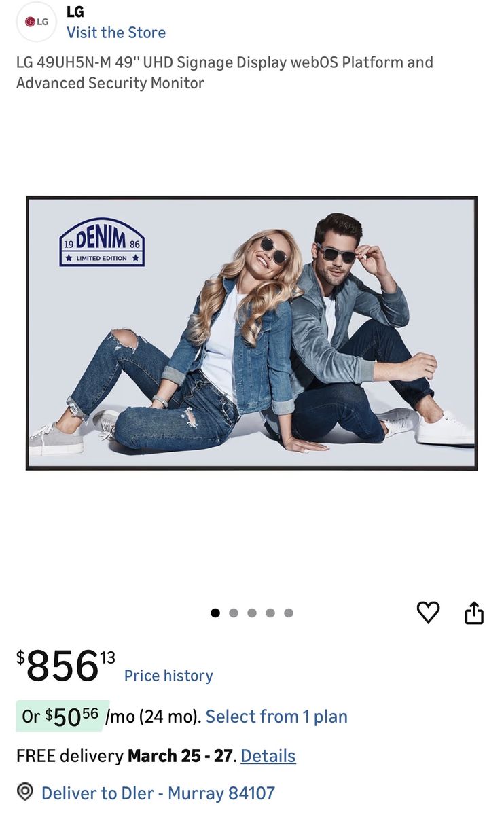Go to the fourth image carousel dot
The image size is (504, 815).
270,613
